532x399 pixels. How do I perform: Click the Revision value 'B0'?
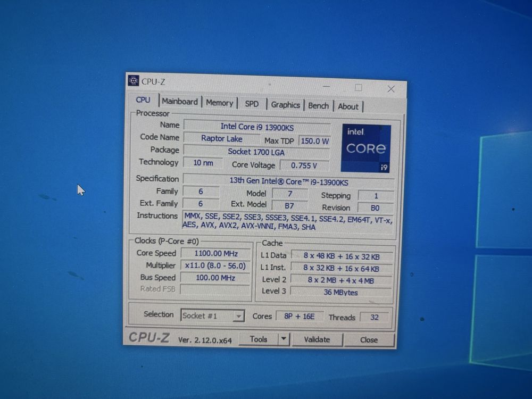(375, 207)
